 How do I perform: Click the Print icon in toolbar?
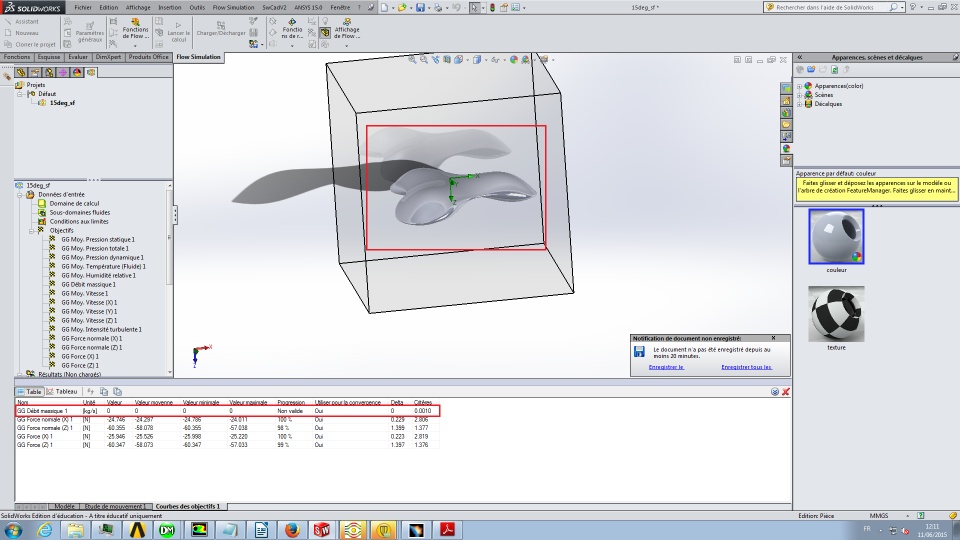(x=438, y=7)
